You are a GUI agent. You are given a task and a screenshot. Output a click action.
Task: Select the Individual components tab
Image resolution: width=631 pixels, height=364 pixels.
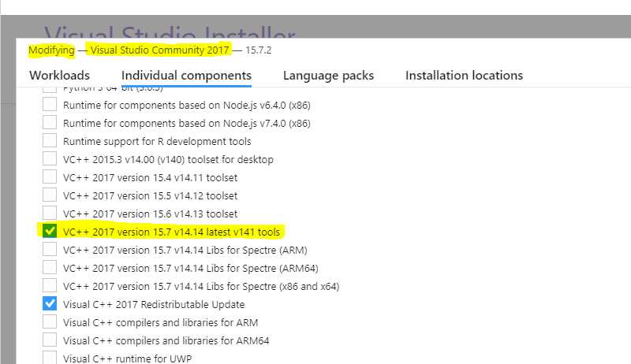point(186,76)
